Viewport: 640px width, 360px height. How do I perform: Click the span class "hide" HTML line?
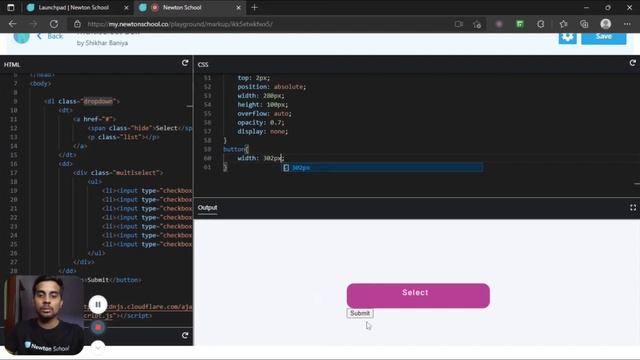pos(140,128)
